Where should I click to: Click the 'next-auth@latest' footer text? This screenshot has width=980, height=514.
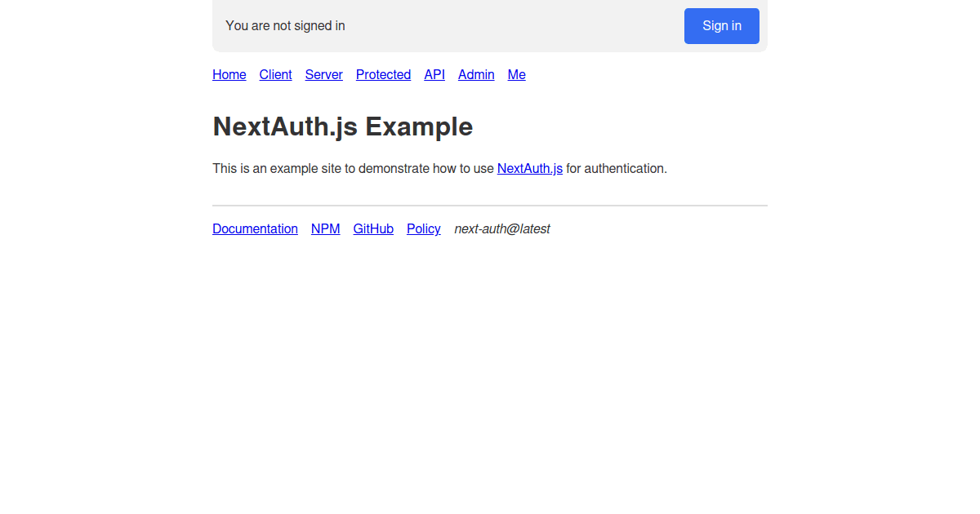click(x=502, y=229)
